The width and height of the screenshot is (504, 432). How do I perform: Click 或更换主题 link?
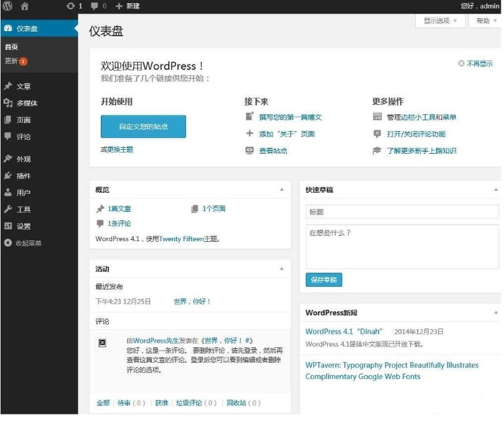[x=117, y=149]
